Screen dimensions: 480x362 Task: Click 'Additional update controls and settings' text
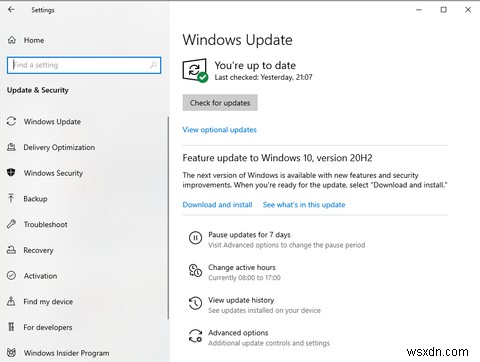[x=269, y=343]
